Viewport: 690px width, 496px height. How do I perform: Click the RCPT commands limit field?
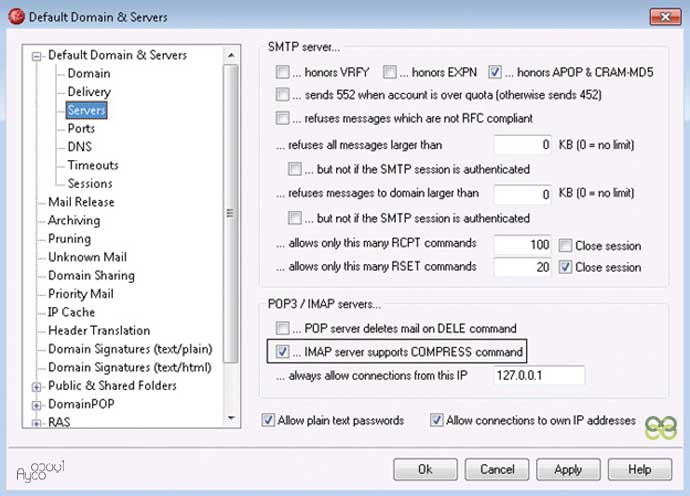coord(523,245)
